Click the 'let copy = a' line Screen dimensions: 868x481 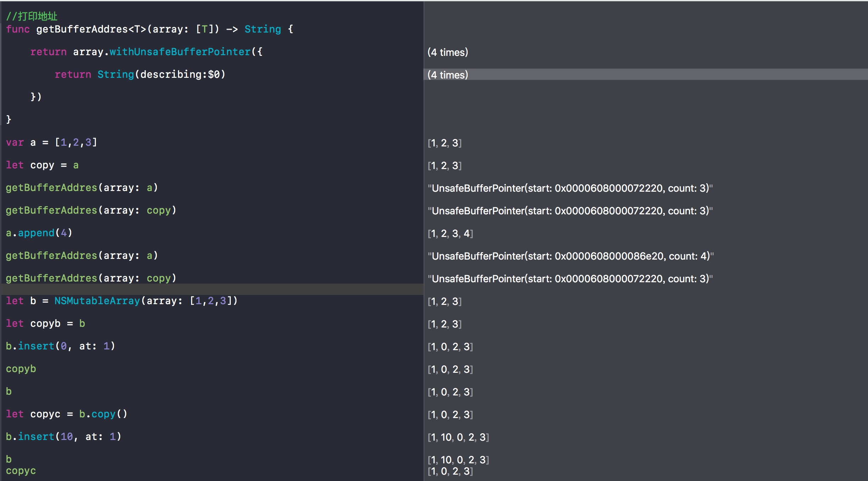pyautogui.click(x=42, y=165)
